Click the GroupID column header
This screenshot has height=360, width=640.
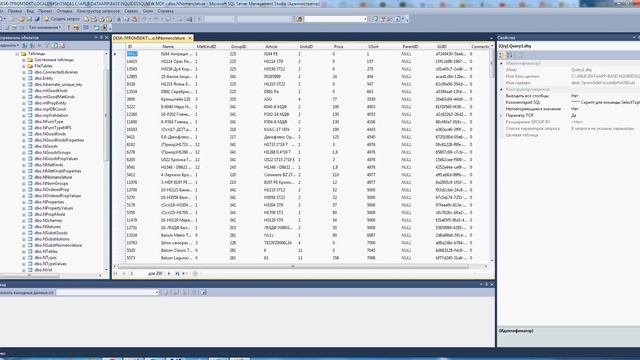click(246, 47)
